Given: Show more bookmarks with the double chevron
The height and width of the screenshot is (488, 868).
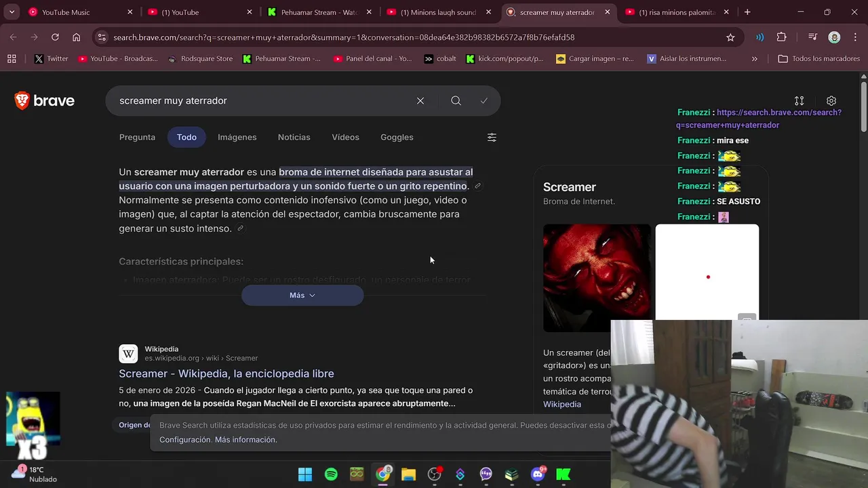Looking at the screenshot, I should point(755,59).
